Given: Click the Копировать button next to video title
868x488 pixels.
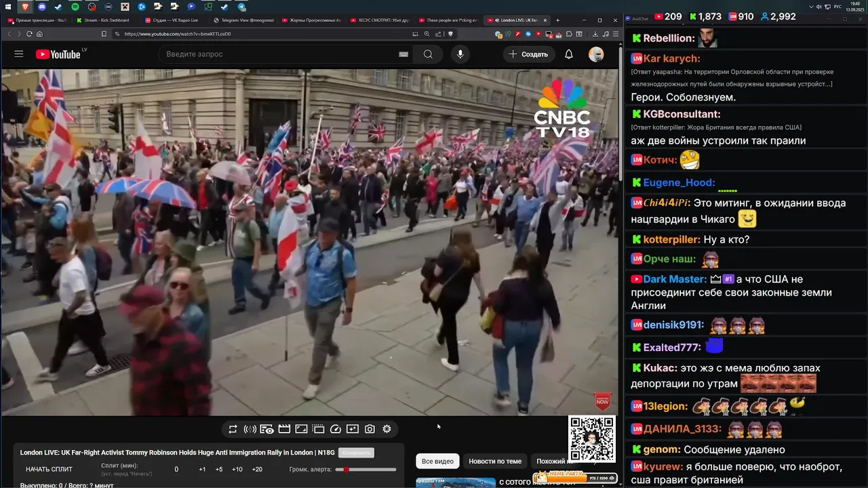Looking at the screenshot, I should pyautogui.click(x=356, y=453).
